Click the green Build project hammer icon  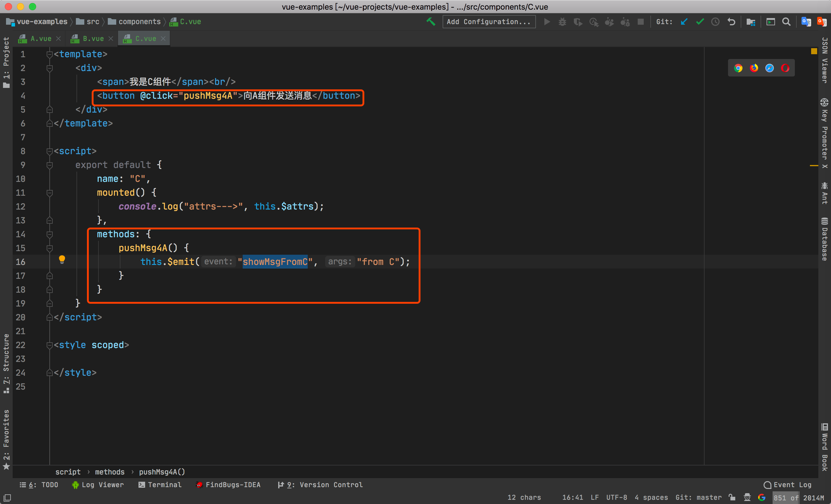click(431, 22)
